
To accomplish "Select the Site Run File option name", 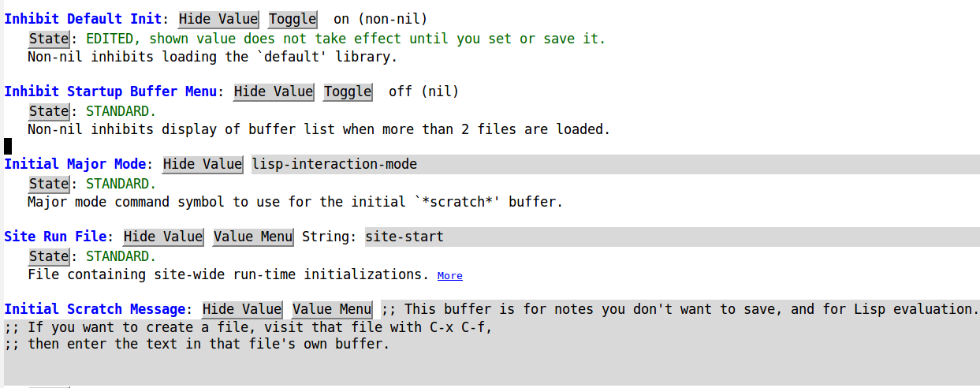I will [55, 237].
